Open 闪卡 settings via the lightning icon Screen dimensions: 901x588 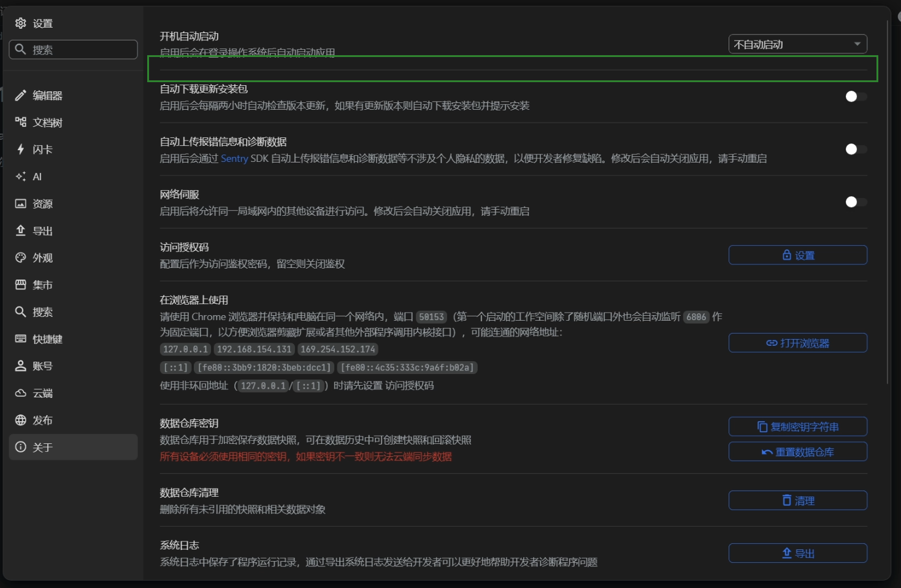tap(21, 149)
